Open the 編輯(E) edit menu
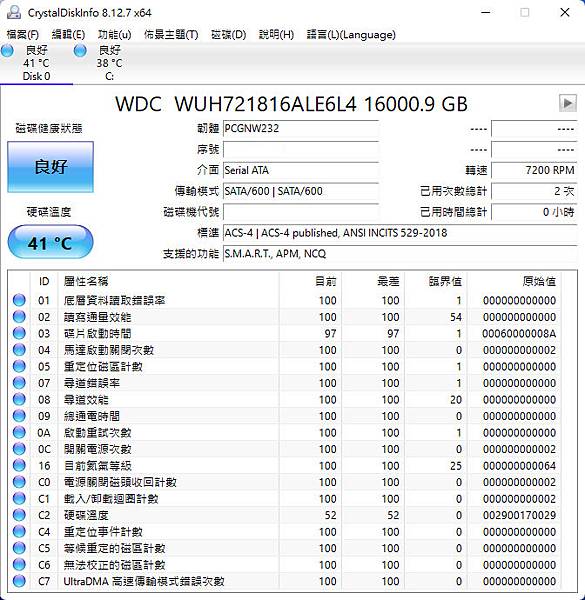The image size is (585, 600). [68, 35]
